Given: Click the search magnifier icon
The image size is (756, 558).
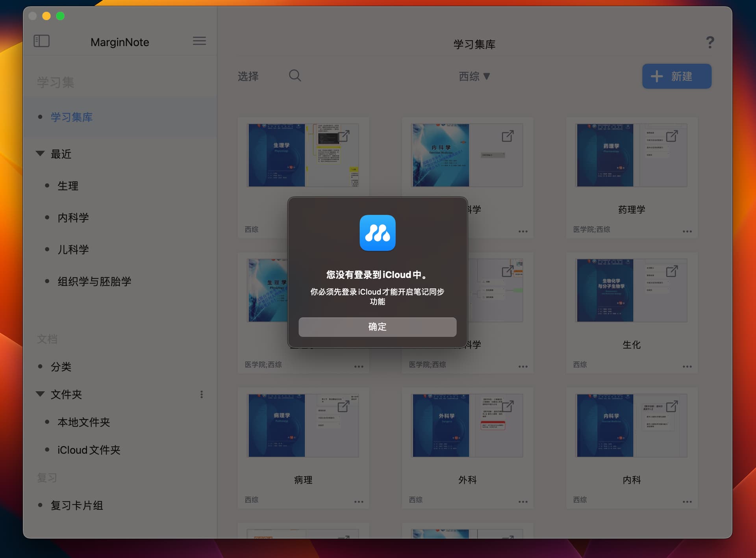Looking at the screenshot, I should (x=295, y=76).
